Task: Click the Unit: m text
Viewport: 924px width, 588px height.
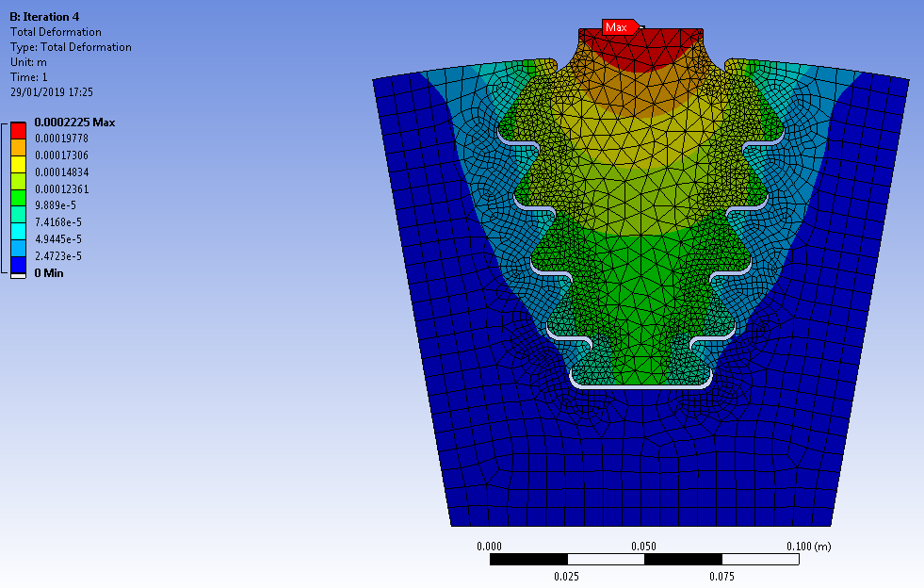Action: coord(28,62)
